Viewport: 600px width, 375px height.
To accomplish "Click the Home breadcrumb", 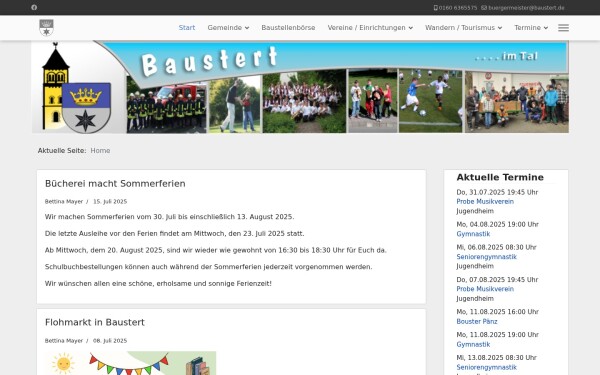I will (x=100, y=151).
